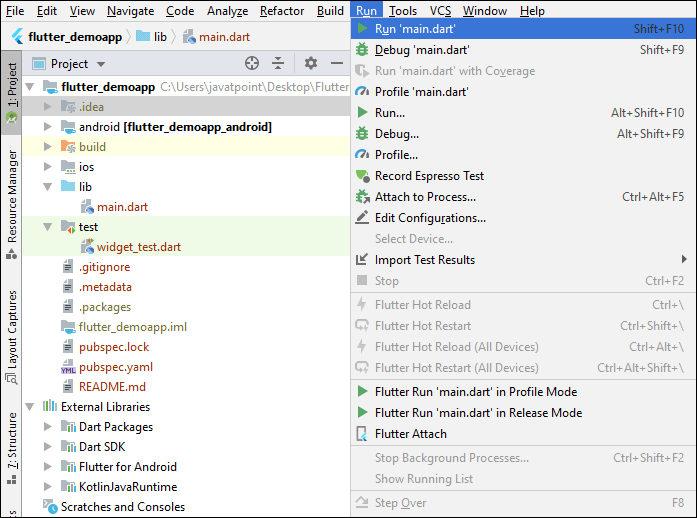Open Import Test Results submenu arrow
This screenshot has height=518, width=697.
click(684, 259)
